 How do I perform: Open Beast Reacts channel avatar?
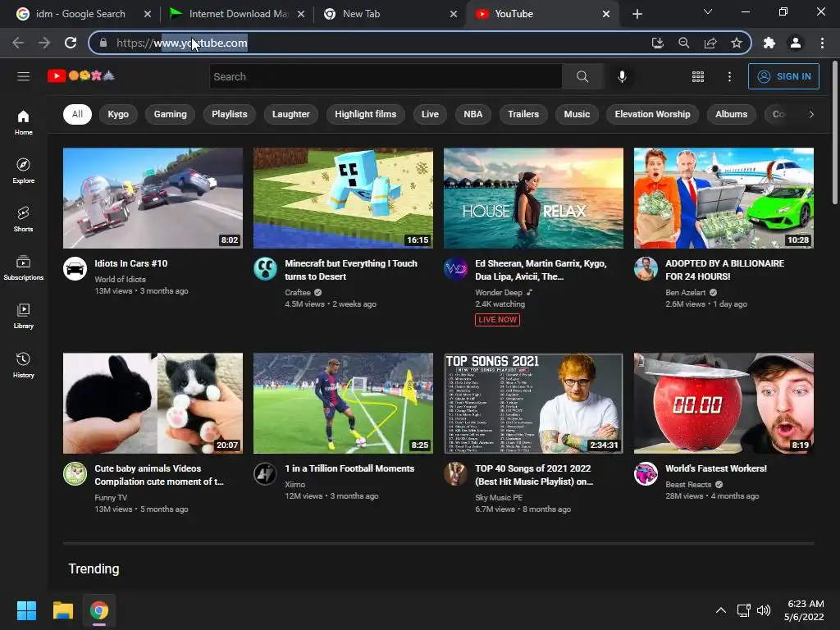coord(646,473)
